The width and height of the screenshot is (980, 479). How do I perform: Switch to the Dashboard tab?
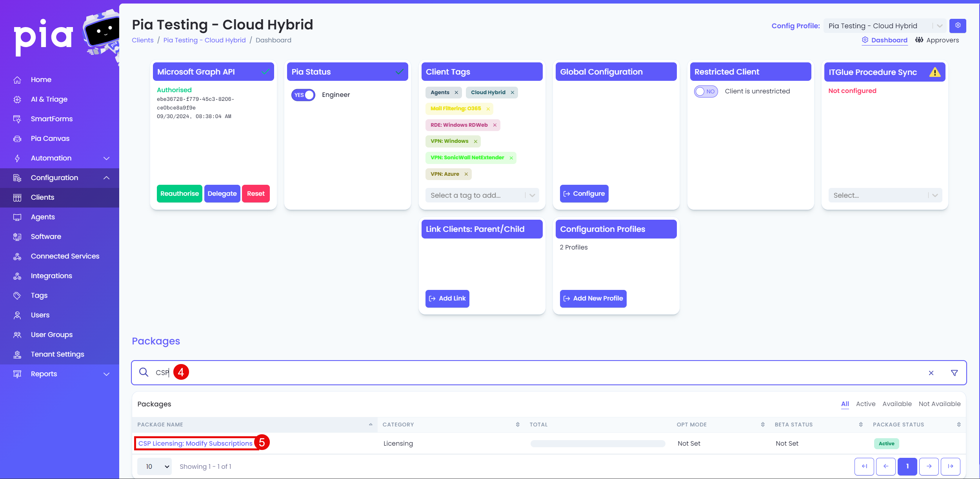(x=884, y=40)
